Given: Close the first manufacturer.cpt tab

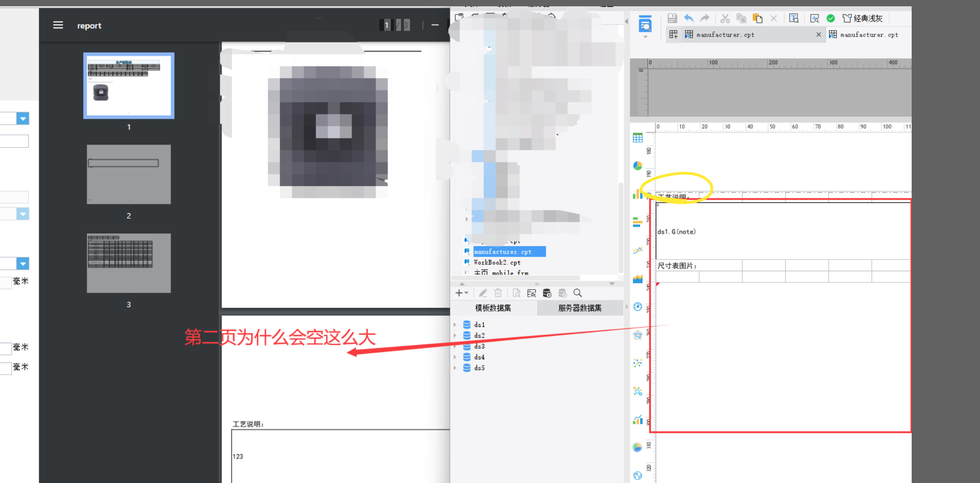Looking at the screenshot, I should pos(818,35).
